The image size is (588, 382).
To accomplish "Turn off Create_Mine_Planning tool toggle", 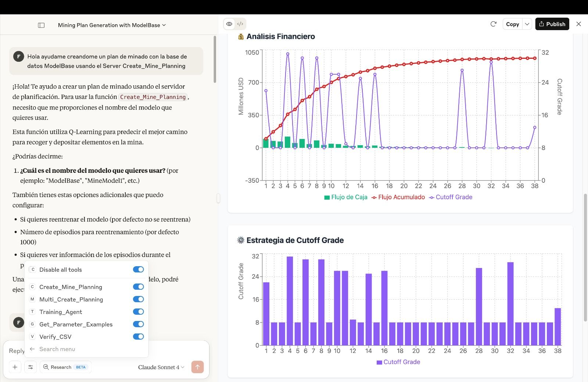I will (139, 287).
